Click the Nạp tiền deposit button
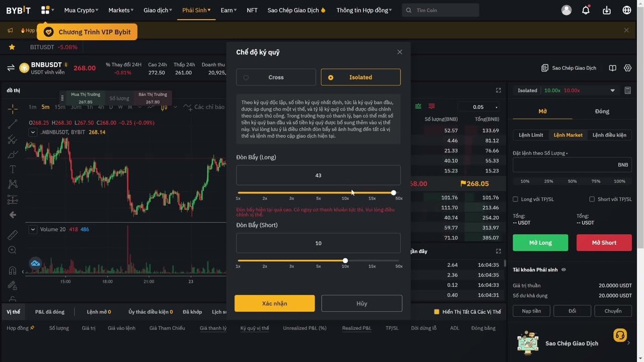This screenshot has height=362, width=644. (531, 311)
